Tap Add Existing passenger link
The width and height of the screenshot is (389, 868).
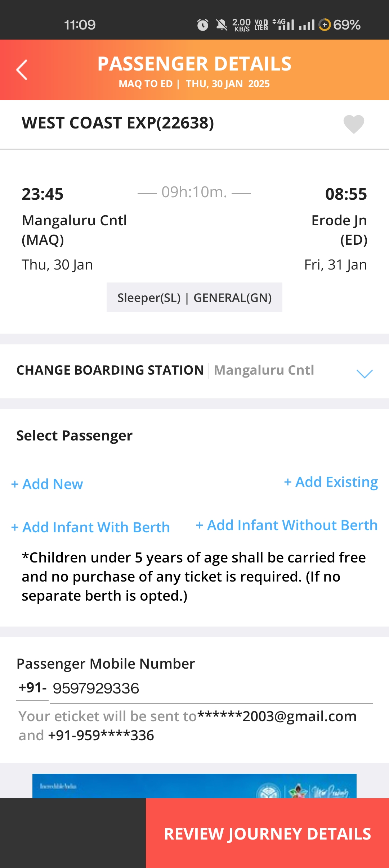(x=331, y=482)
